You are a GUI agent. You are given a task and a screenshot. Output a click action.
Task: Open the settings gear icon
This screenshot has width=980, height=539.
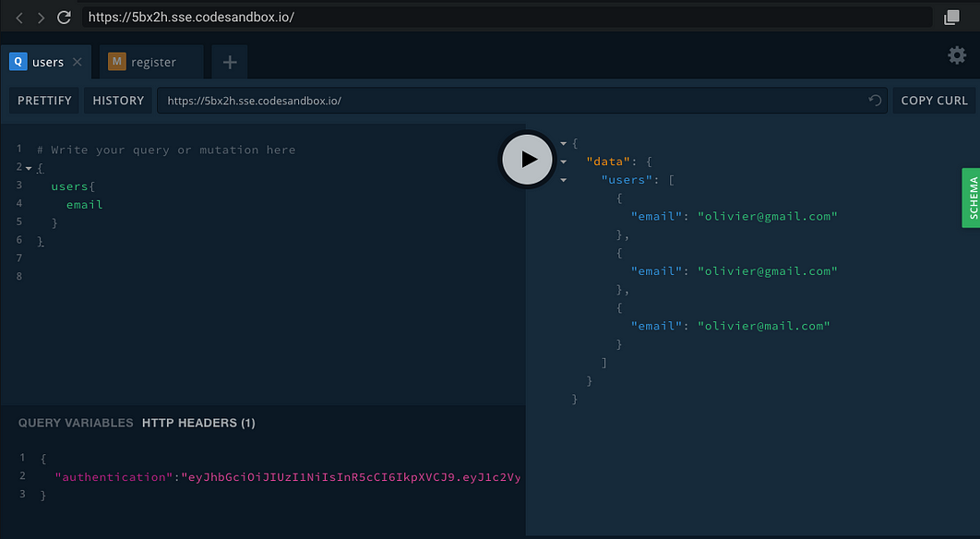click(x=957, y=55)
